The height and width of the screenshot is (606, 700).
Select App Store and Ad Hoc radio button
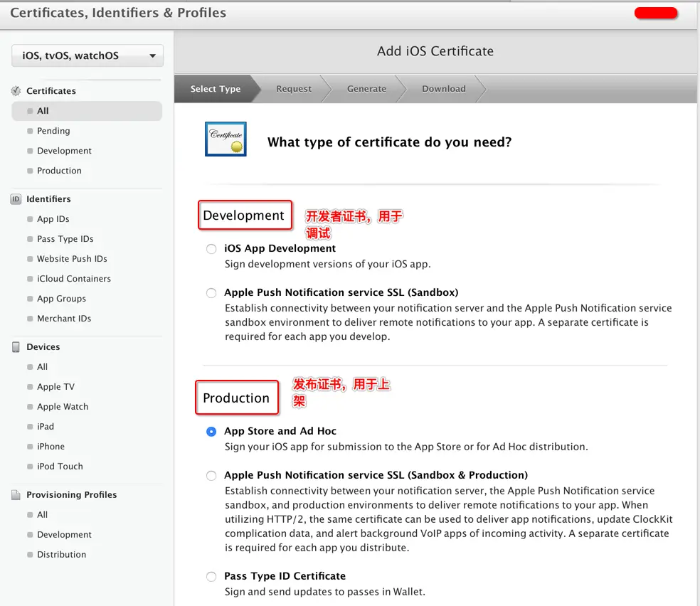[211, 432]
